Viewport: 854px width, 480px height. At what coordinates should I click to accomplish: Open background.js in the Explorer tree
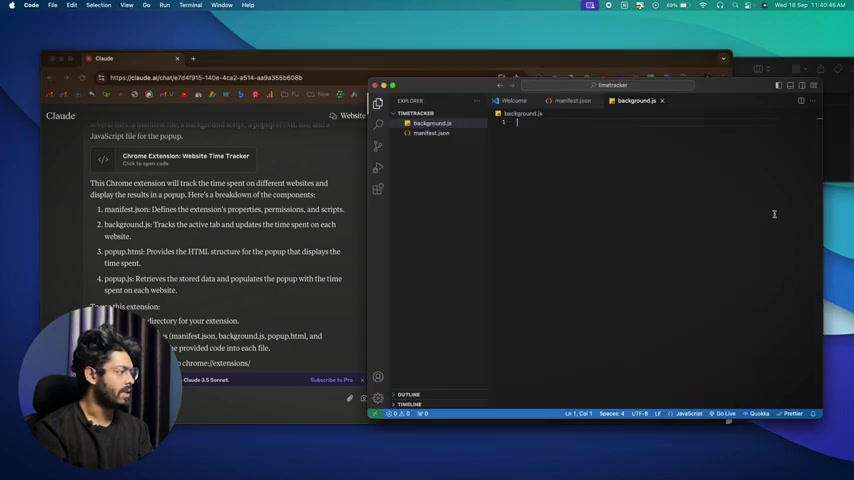[x=432, y=123]
